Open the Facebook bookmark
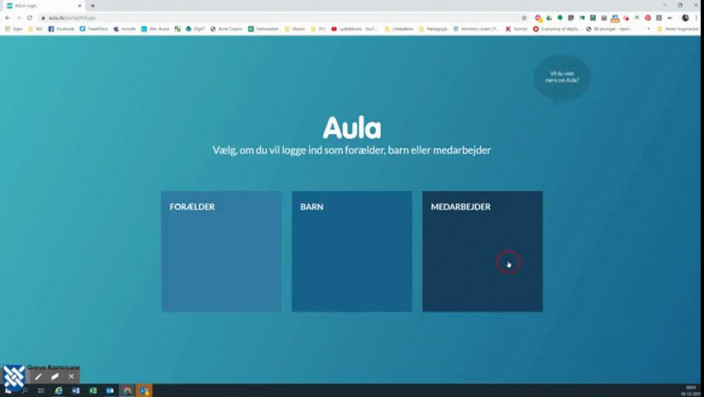Screen dimensions: 704x397 pos(61,29)
